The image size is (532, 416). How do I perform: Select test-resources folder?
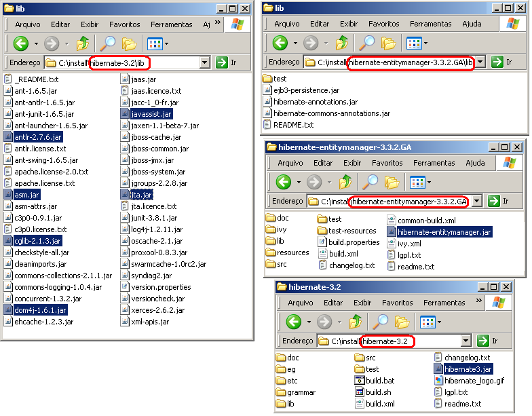pyautogui.click(x=346, y=231)
